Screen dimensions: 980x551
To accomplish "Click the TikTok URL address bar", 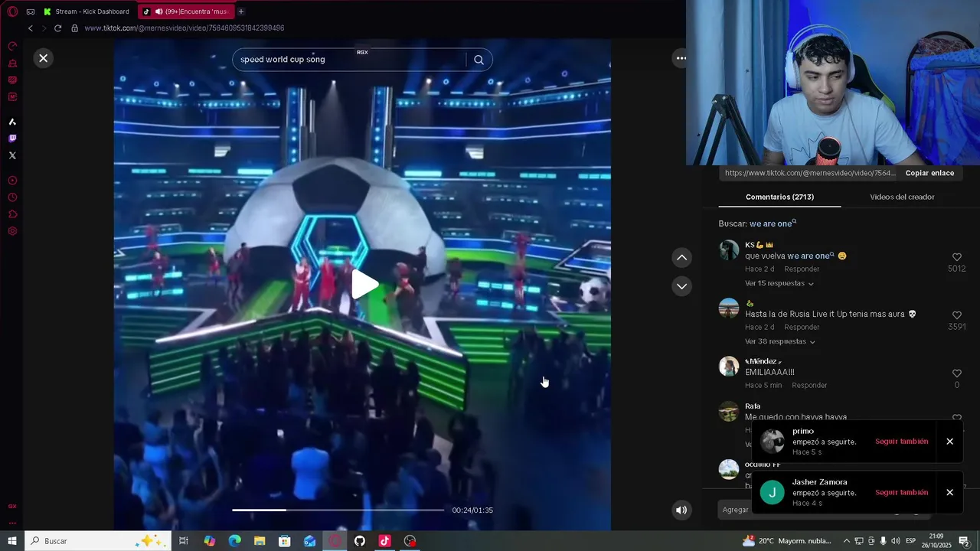I will [185, 28].
